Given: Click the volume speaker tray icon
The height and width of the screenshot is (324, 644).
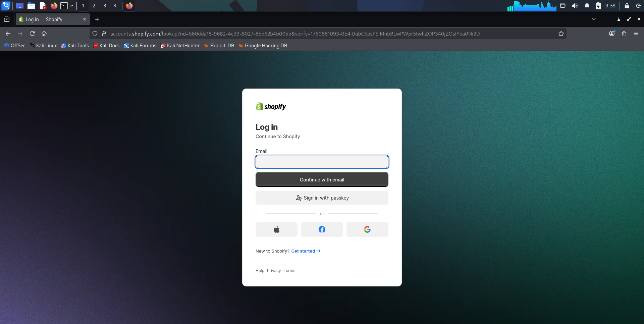Looking at the screenshot, I should tap(575, 6).
